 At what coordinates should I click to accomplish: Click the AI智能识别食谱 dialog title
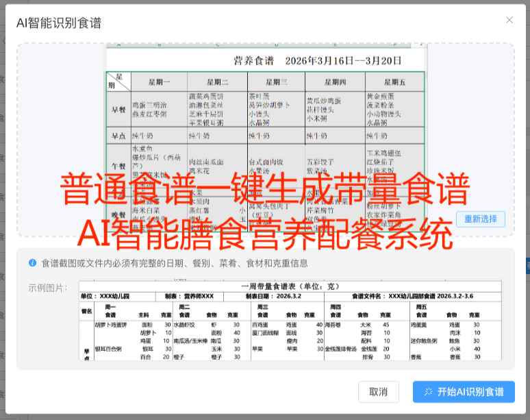[x=59, y=23]
